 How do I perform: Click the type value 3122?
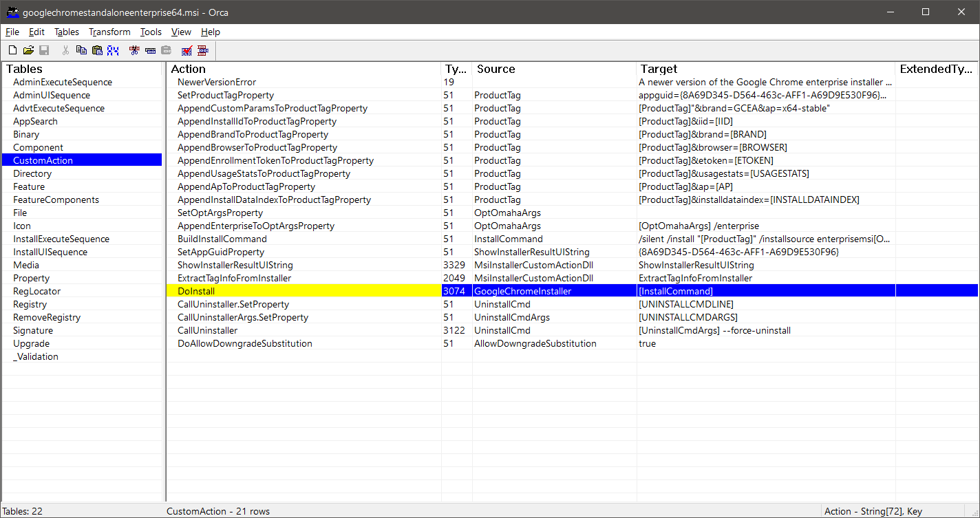coord(457,330)
